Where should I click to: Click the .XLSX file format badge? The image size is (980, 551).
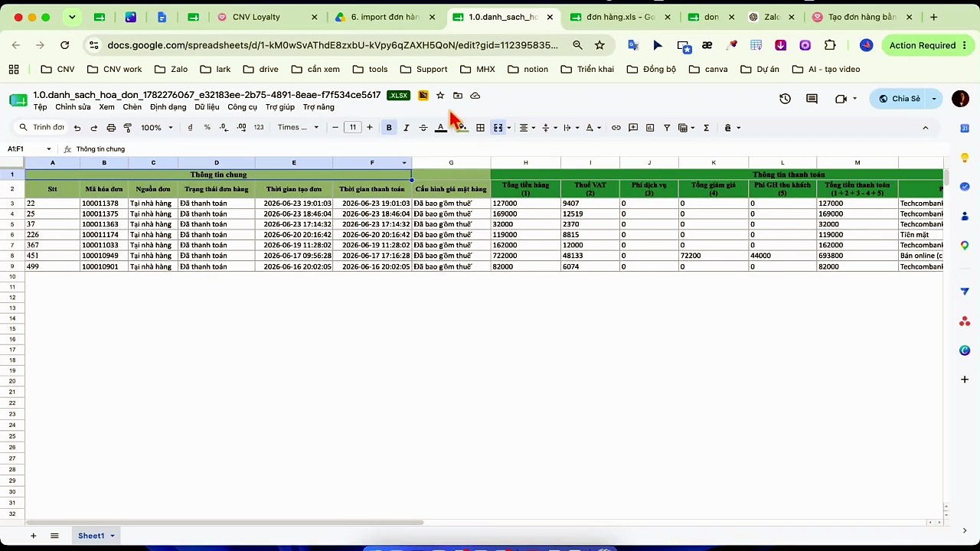point(399,96)
